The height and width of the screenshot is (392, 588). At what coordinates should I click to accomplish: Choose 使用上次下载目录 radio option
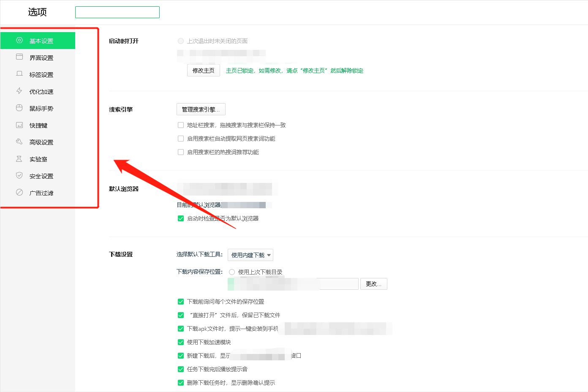point(232,272)
